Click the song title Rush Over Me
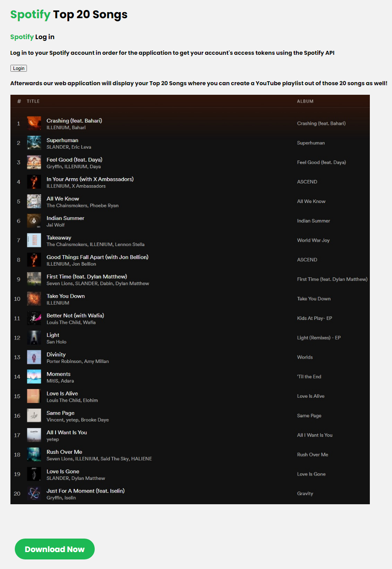Screen dimensions: 392x569 click(64, 452)
